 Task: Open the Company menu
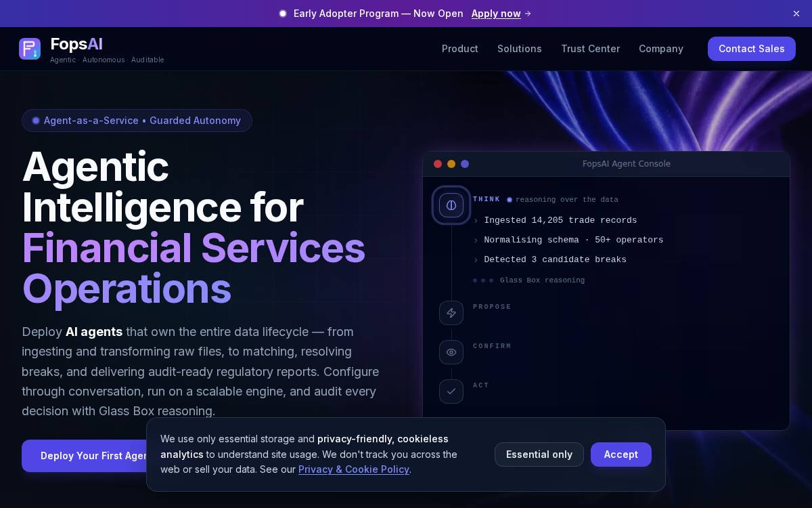[x=661, y=49]
